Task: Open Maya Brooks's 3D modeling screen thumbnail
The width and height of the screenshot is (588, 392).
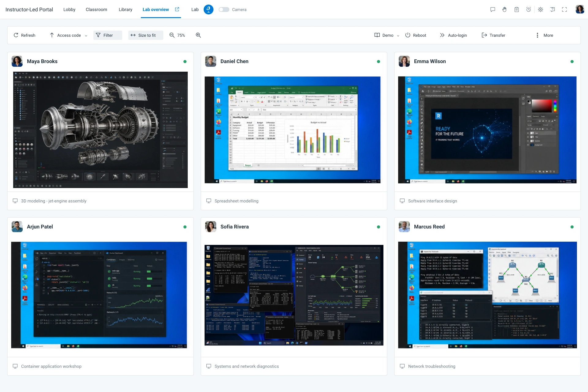Action: [x=100, y=130]
